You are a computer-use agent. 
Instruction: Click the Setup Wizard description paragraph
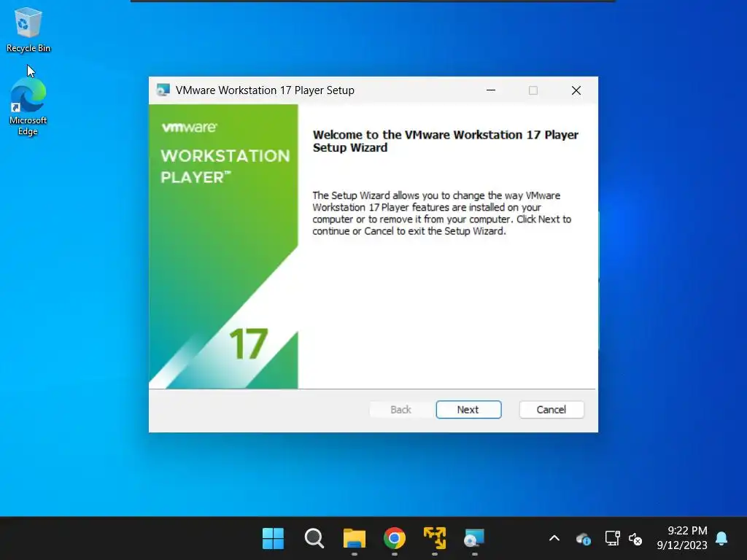441,214
